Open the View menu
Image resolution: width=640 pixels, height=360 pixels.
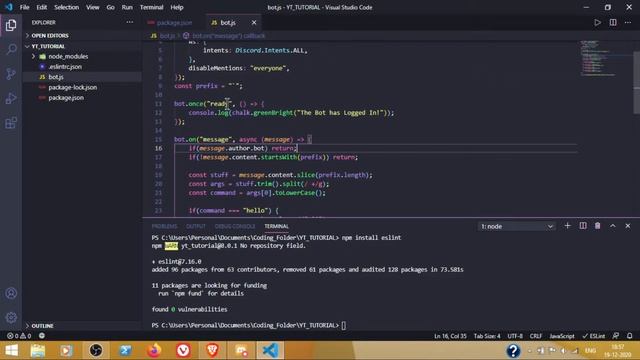pos(93,7)
